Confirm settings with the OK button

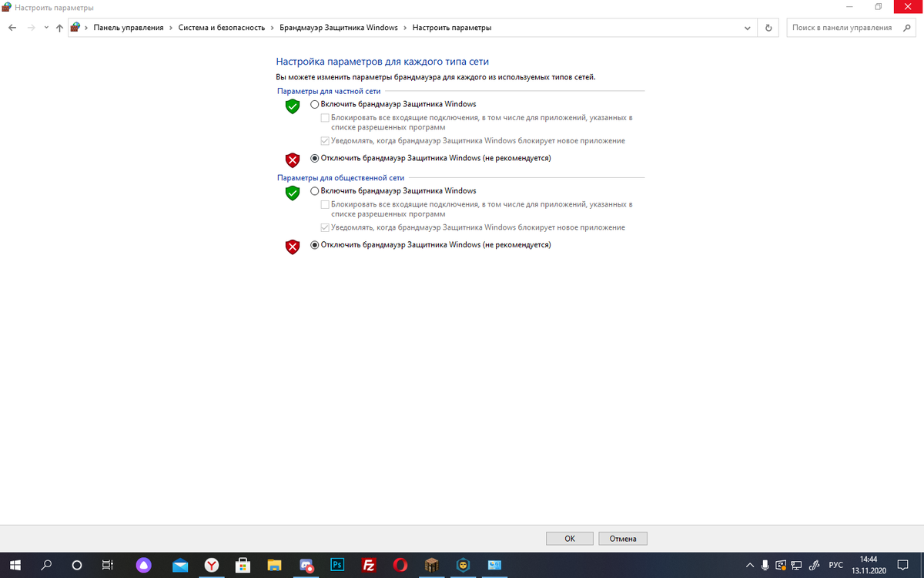(x=570, y=539)
